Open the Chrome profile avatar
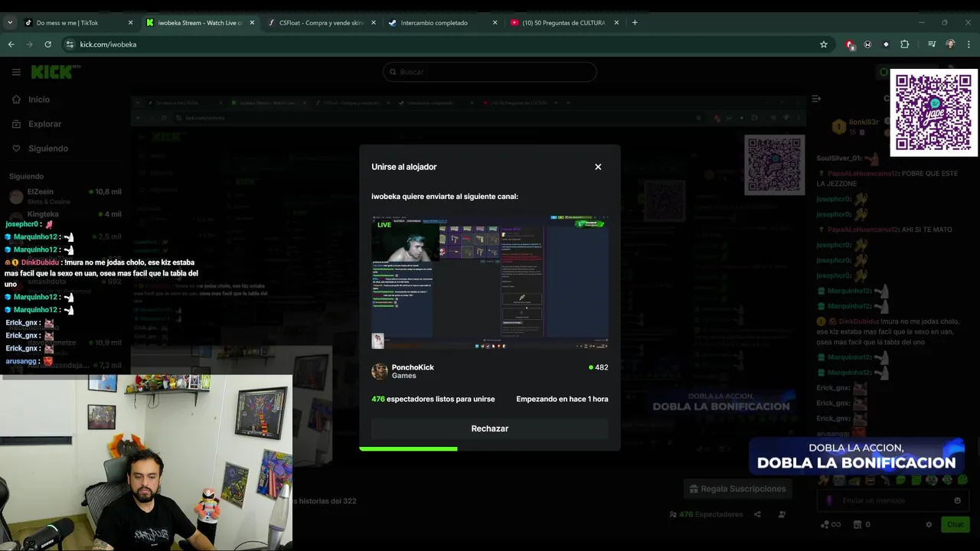The image size is (980, 551). (950, 44)
